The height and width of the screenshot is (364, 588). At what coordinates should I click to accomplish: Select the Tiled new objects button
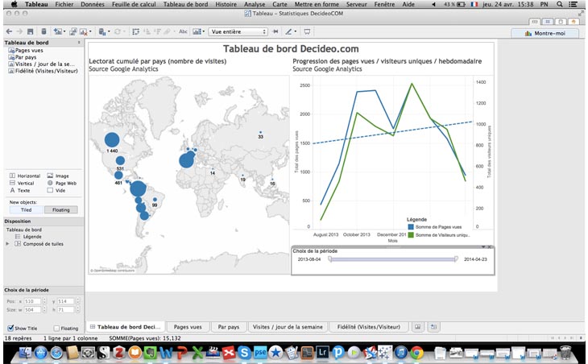pyautogui.click(x=24, y=209)
